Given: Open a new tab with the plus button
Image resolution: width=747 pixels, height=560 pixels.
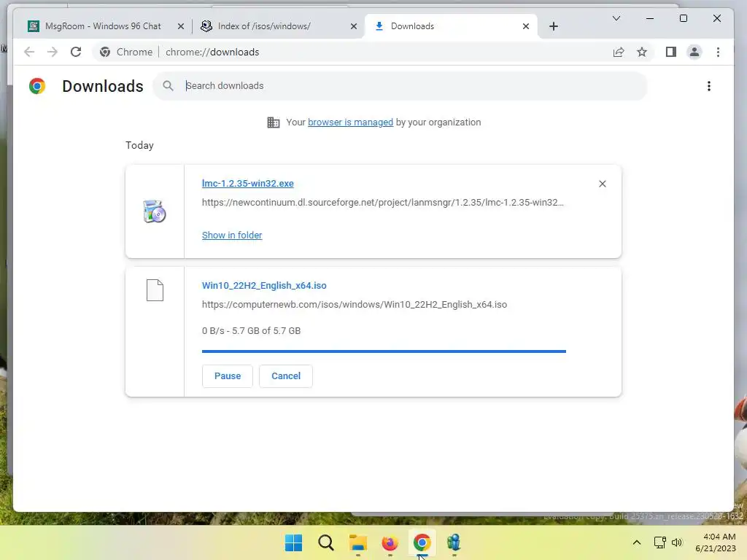Looking at the screenshot, I should coord(553,26).
